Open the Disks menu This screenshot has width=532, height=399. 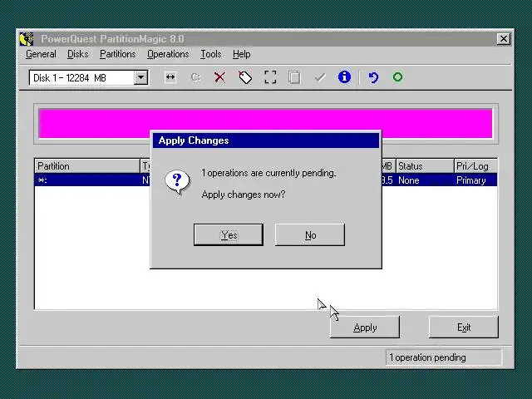(x=77, y=54)
